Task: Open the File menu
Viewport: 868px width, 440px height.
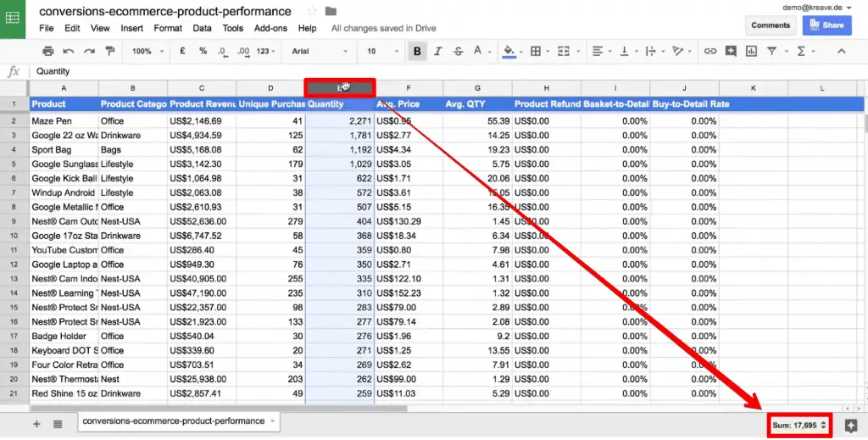Action: tap(47, 28)
